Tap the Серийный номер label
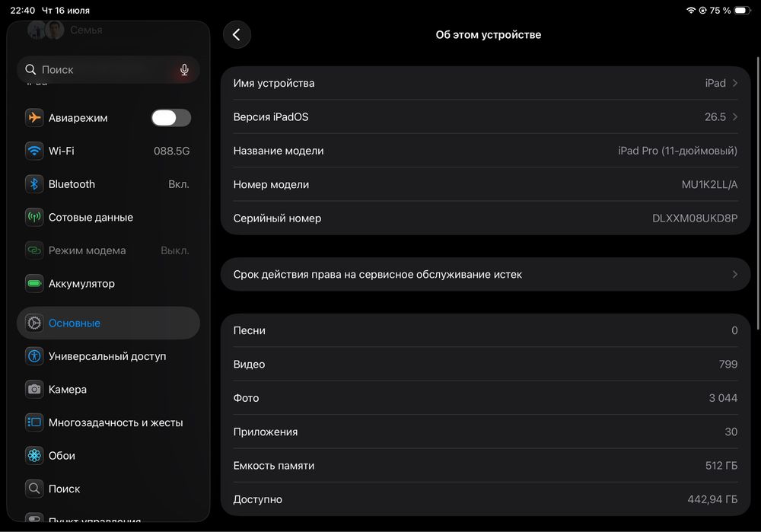The height and width of the screenshot is (532, 761). point(277,218)
